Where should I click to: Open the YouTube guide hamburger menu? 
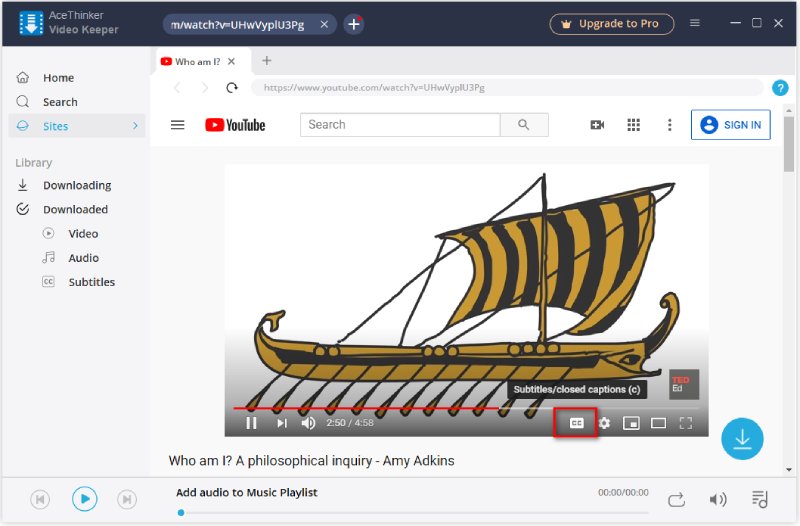click(178, 125)
